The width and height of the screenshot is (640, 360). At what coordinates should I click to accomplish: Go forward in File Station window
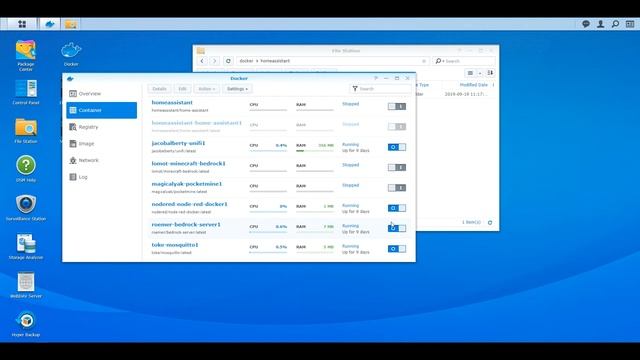[x=215, y=61]
